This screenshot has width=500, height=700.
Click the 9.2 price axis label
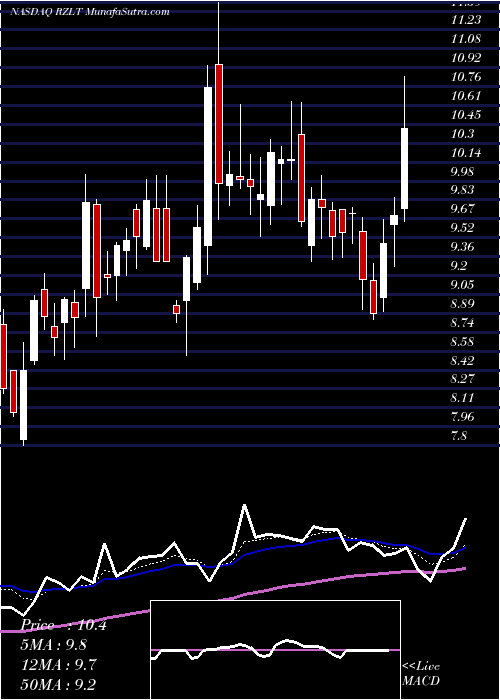tap(460, 266)
